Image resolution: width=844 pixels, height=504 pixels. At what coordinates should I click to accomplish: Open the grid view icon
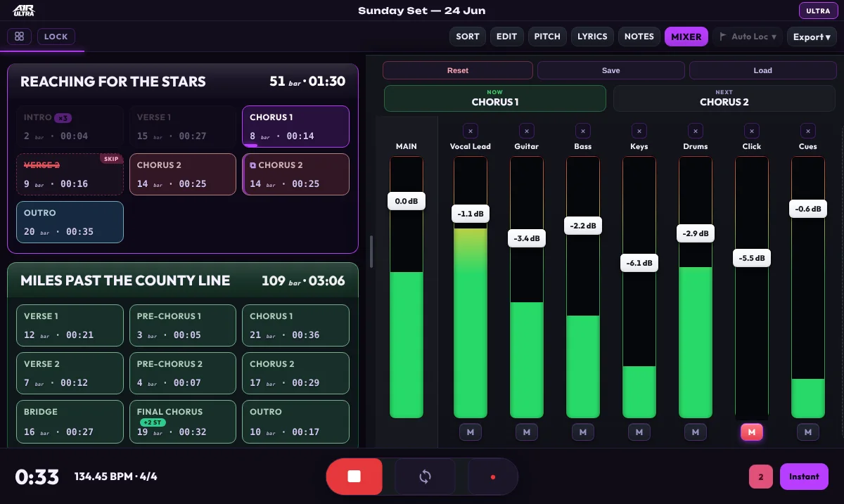(x=19, y=37)
